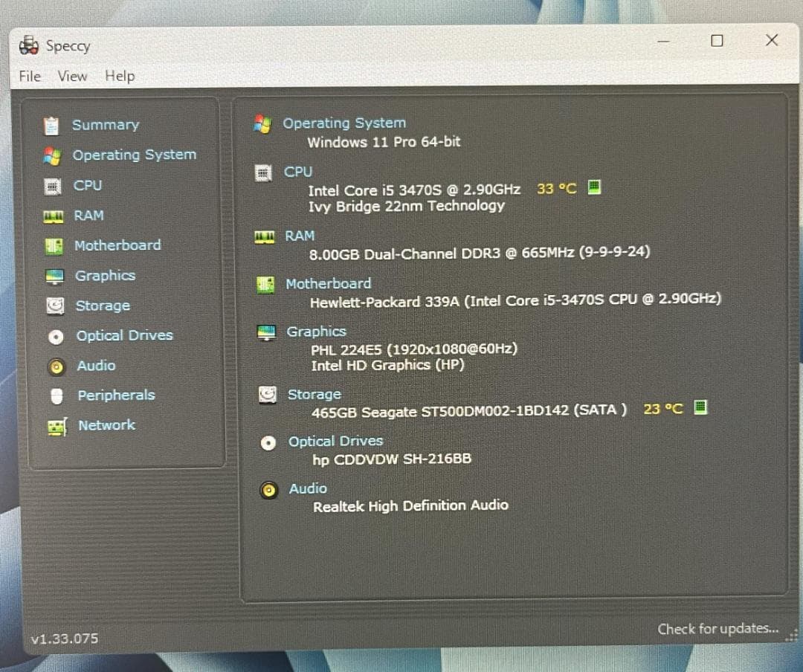Click the Peripherals mouse icon in sidebar
The height and width of the screenshot is (672, 803).
[x=57, y=396]
